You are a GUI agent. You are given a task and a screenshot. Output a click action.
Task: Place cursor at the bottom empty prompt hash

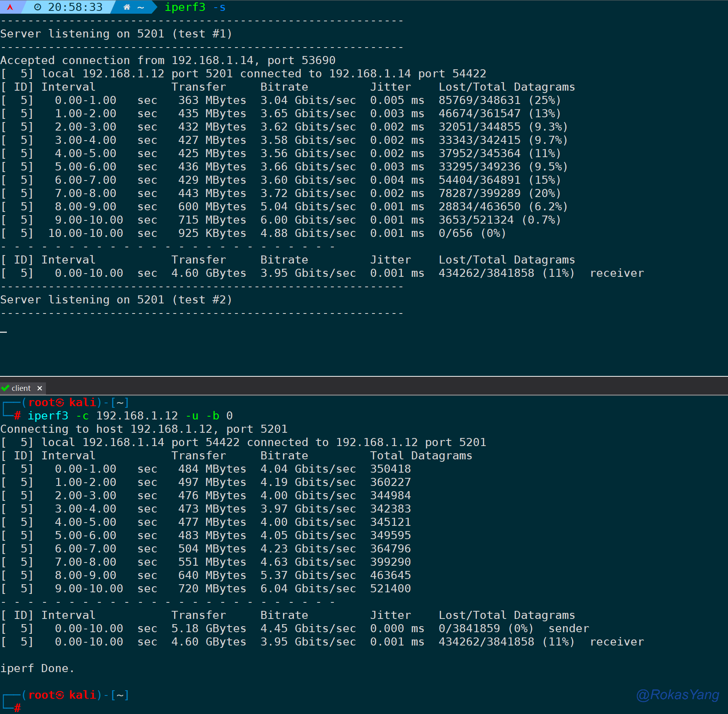17,707
